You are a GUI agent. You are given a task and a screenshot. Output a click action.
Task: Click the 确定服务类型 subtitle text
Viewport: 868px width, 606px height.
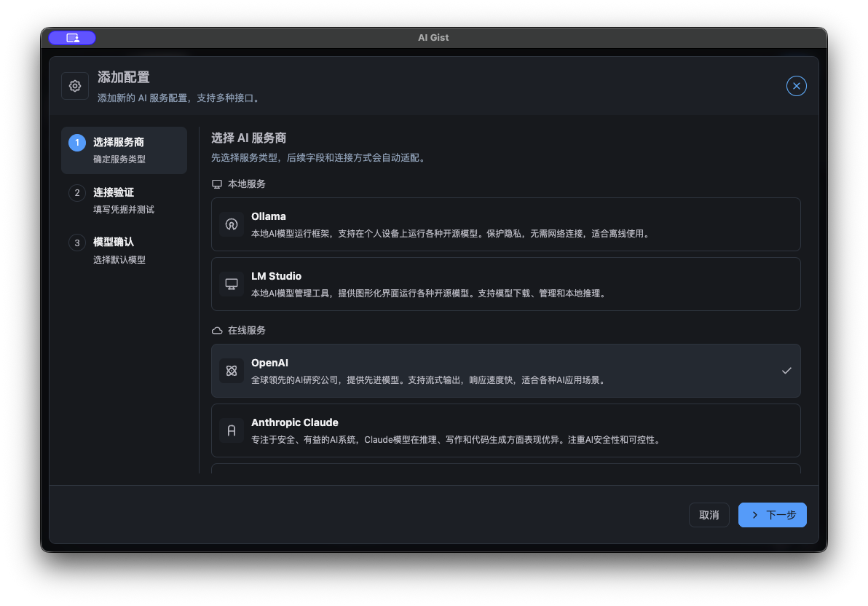[x=119, y=160]
